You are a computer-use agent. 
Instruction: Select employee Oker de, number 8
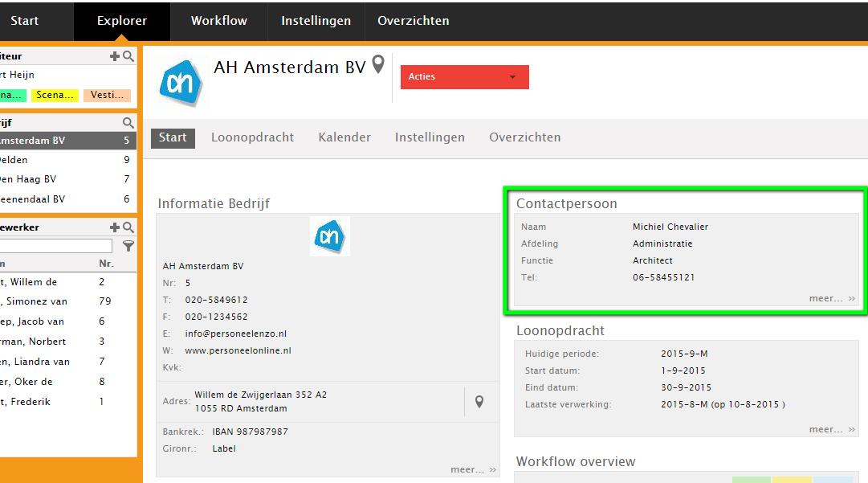click(68, 382)
